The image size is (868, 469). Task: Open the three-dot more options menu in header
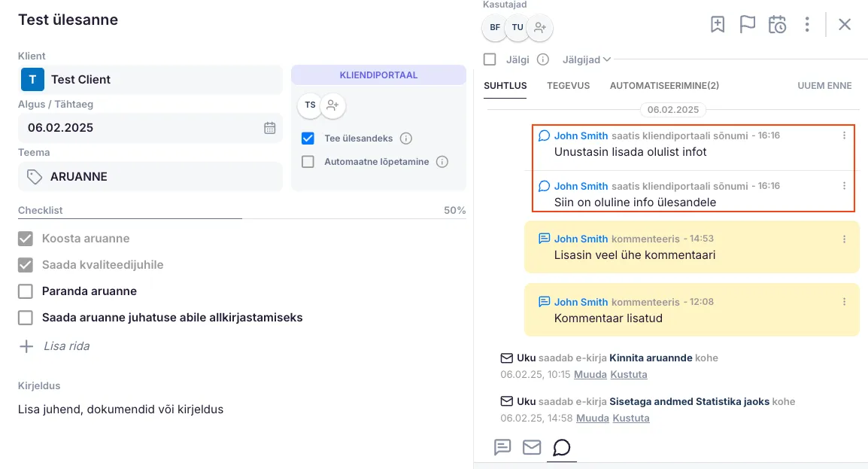pyautogui.click(x=807, y=25)
